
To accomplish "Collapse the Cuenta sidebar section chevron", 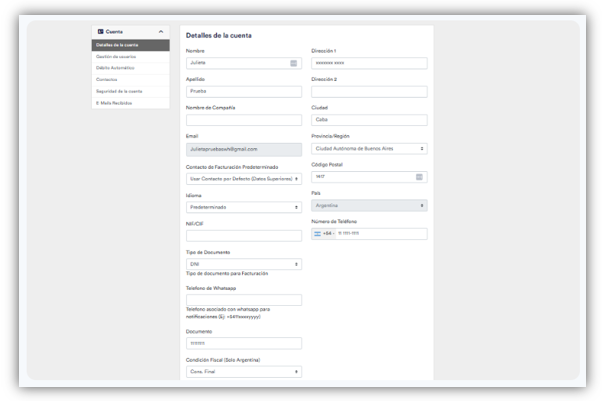I will 161,31.
